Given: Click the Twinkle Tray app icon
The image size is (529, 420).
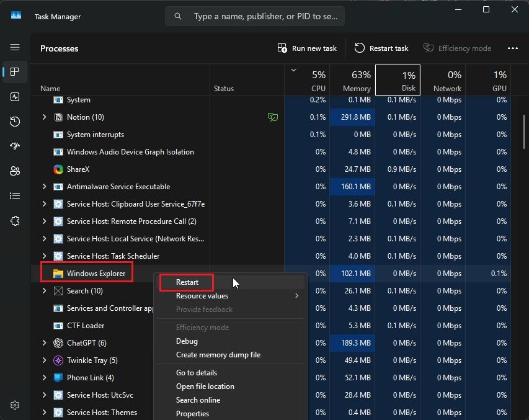Looking at the screenshot, I should click(x=58, y=360).
